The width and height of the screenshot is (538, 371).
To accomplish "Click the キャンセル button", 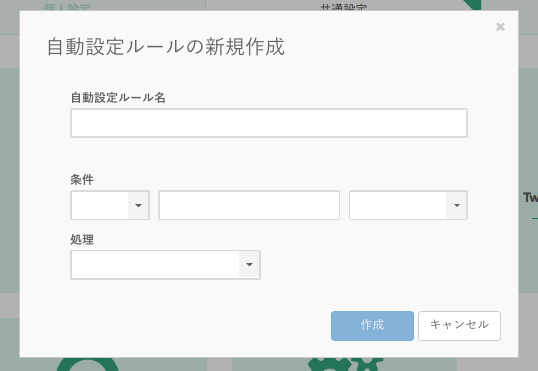I will 459,326.
